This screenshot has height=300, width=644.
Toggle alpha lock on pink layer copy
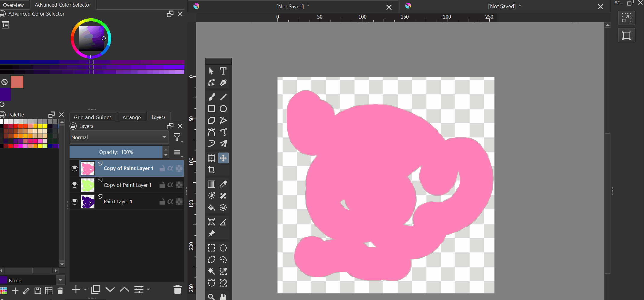click(x=179, y=168)
